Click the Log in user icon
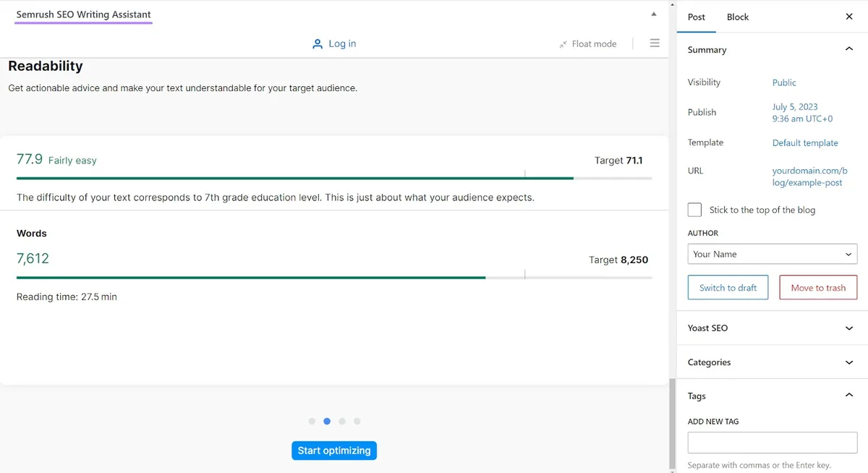 click(317, 44)
